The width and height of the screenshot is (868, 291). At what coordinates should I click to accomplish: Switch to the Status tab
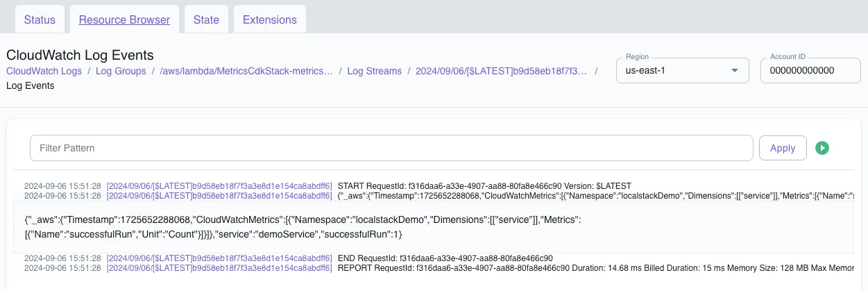[x=40, y=19]
